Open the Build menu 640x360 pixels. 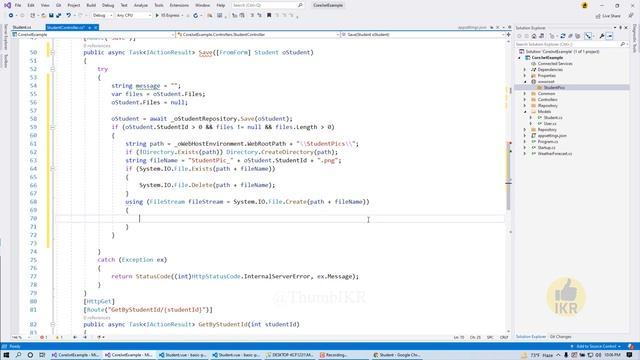click(x=91, y=5)
